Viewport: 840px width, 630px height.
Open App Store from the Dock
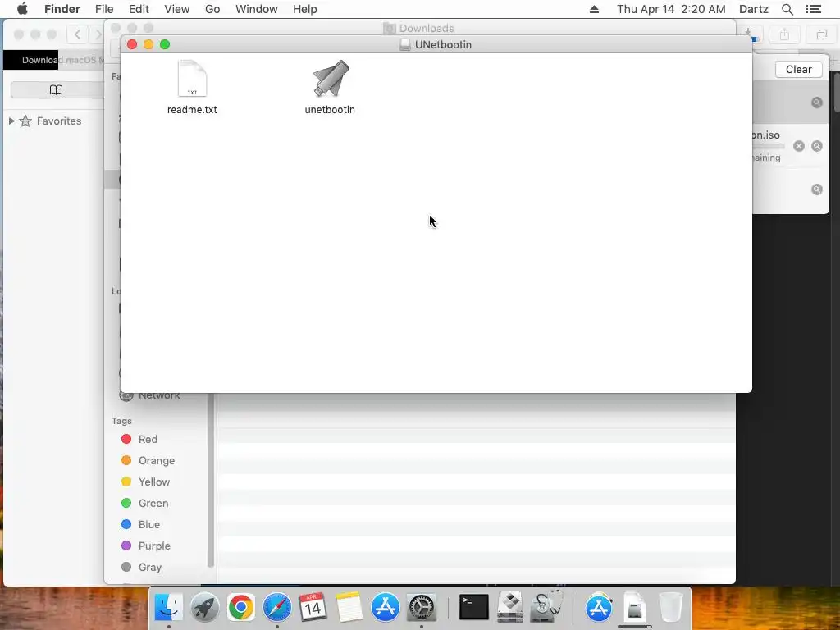tap(386, 607)
